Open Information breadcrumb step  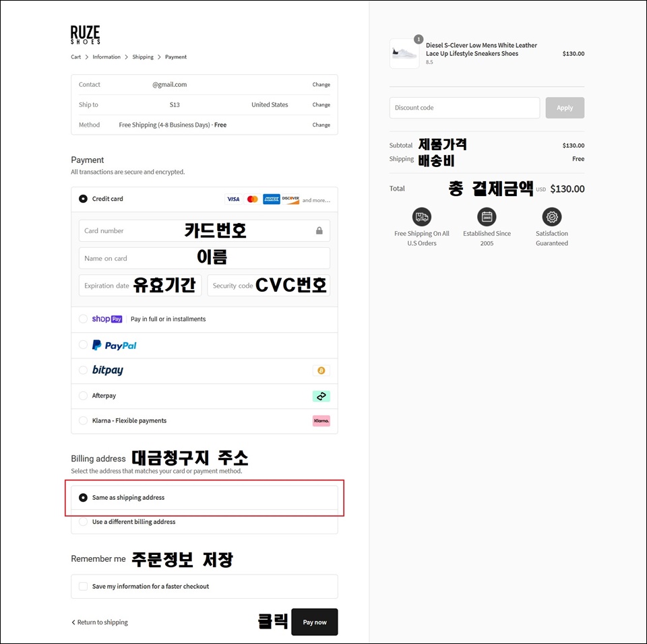point(106,57)
